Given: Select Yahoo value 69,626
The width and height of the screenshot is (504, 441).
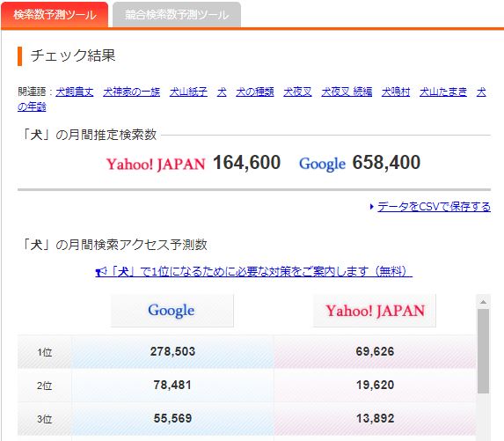Looking at the screenshot, I should point(375,351).
